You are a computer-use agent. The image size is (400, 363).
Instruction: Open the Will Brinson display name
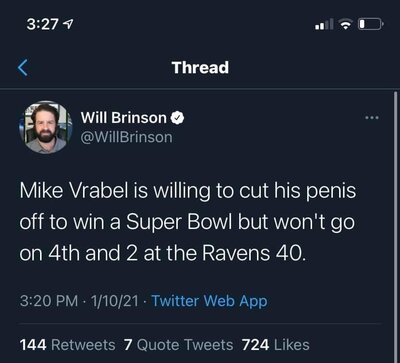(x=123, y=117)
